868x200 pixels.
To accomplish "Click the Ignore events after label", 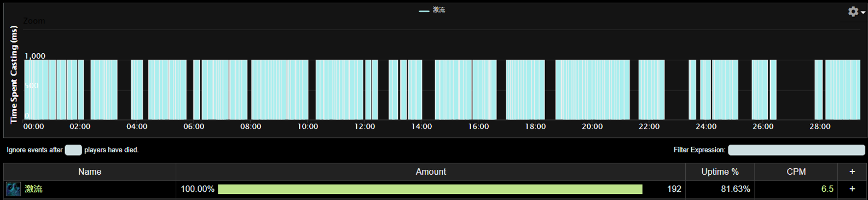I will [34, 150].
